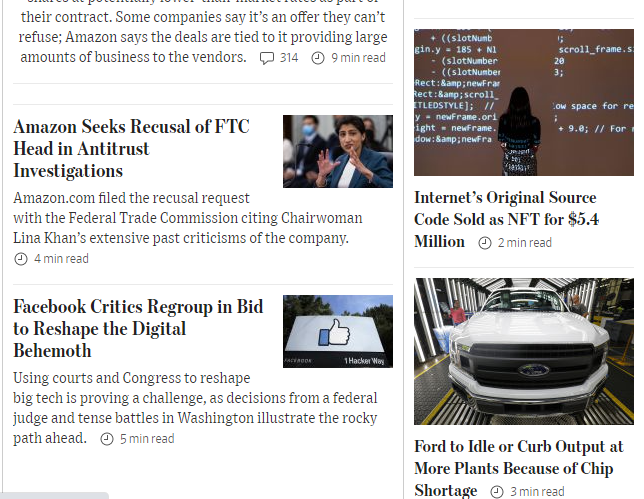
Task: Click the clock icon next to 9 min read
Action: 318,58
